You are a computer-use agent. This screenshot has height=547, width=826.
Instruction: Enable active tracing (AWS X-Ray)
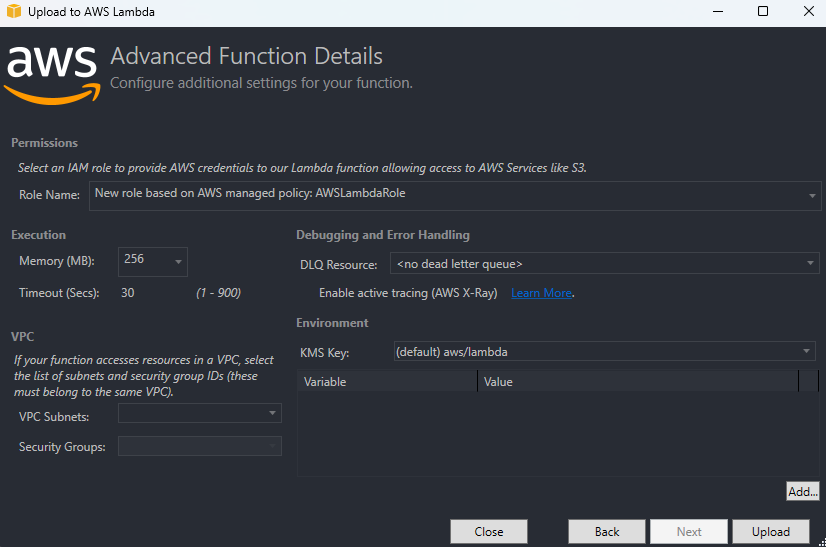407,293
